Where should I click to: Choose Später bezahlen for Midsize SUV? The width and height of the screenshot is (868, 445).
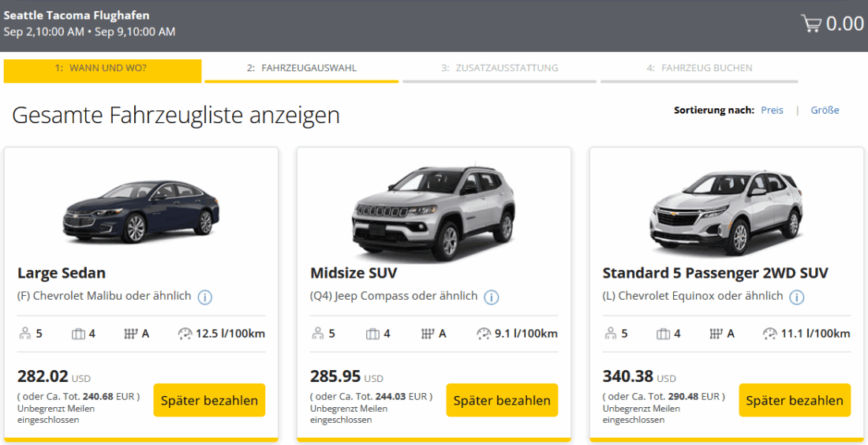pyautogui.click(x=502, y=400)
